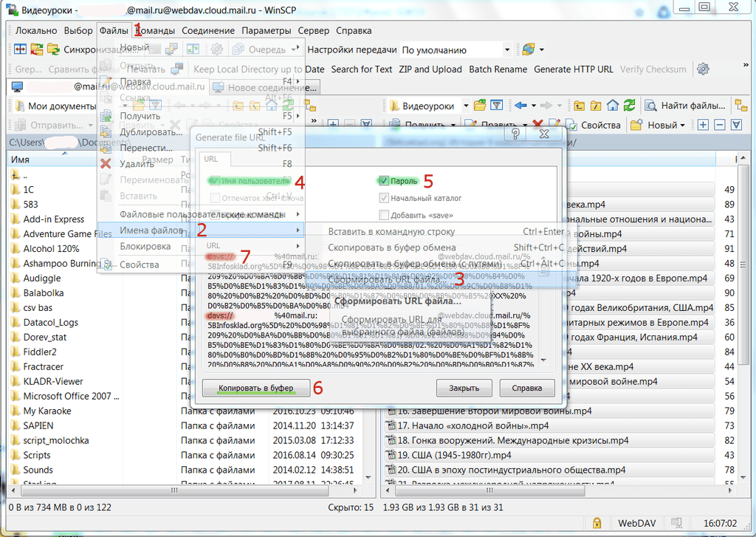Run the Generate HTTP URL command

[573, 69]
